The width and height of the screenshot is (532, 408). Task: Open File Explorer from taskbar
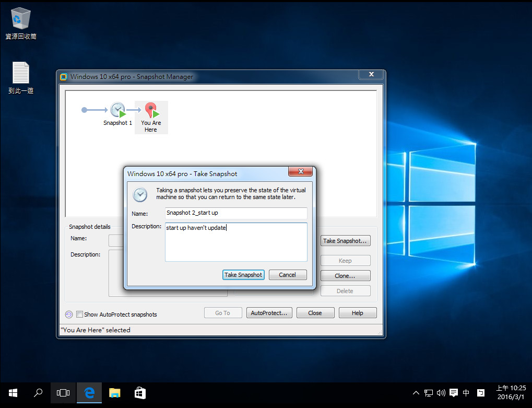115,393
